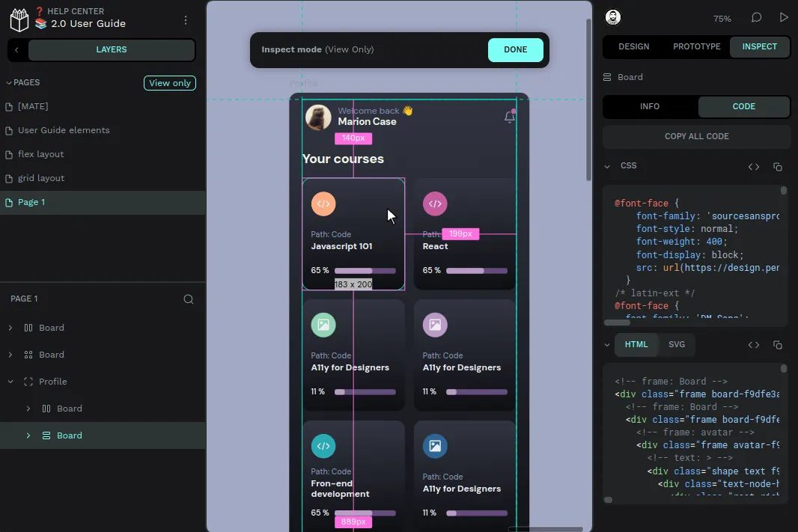Collapse the PAGES section chevron
The height and width of the screenshot is (532, 798).
(9, 83)
